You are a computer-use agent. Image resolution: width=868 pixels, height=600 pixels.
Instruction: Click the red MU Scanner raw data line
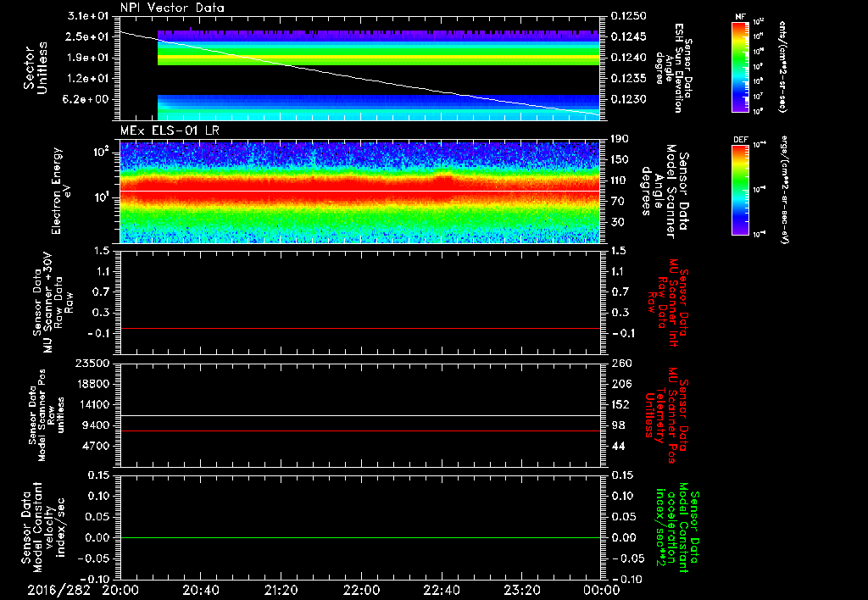coord(360,328)
